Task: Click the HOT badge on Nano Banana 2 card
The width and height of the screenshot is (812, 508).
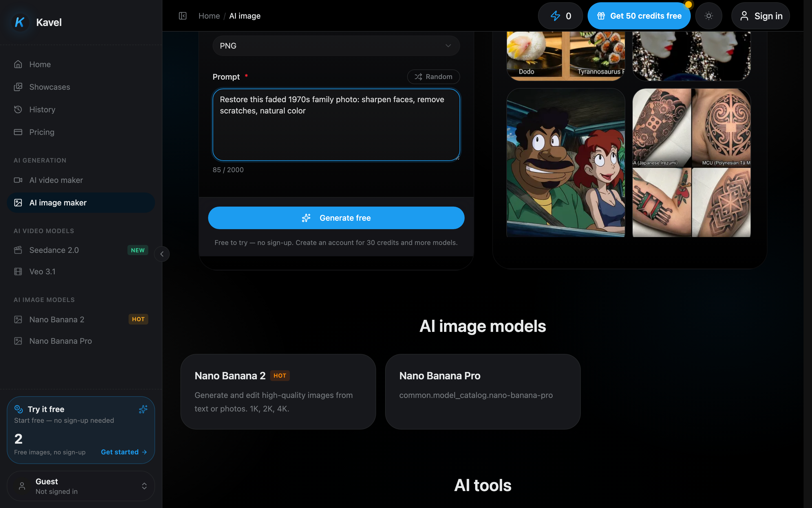Action: point(280,376)
